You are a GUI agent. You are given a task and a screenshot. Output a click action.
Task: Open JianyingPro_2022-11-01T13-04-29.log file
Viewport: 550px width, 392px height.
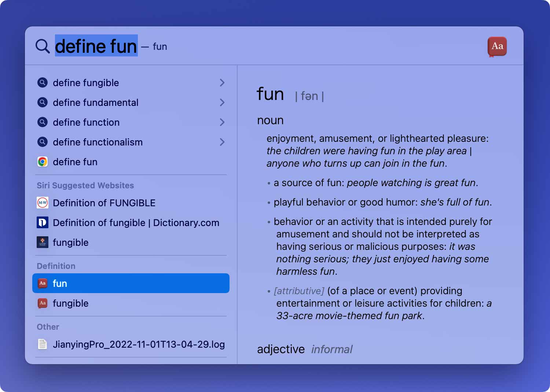pyautogui.click(x=131, y=344)
